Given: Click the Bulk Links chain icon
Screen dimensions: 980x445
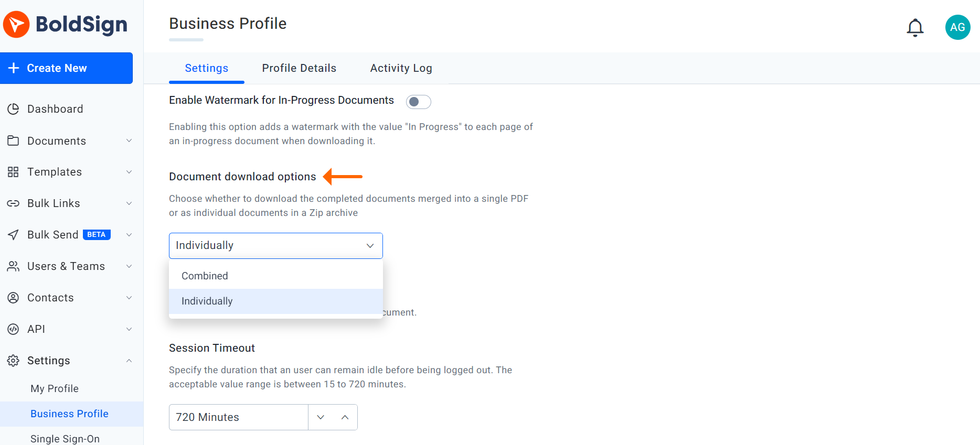Looking at the screenshot, I should point(13,203).
